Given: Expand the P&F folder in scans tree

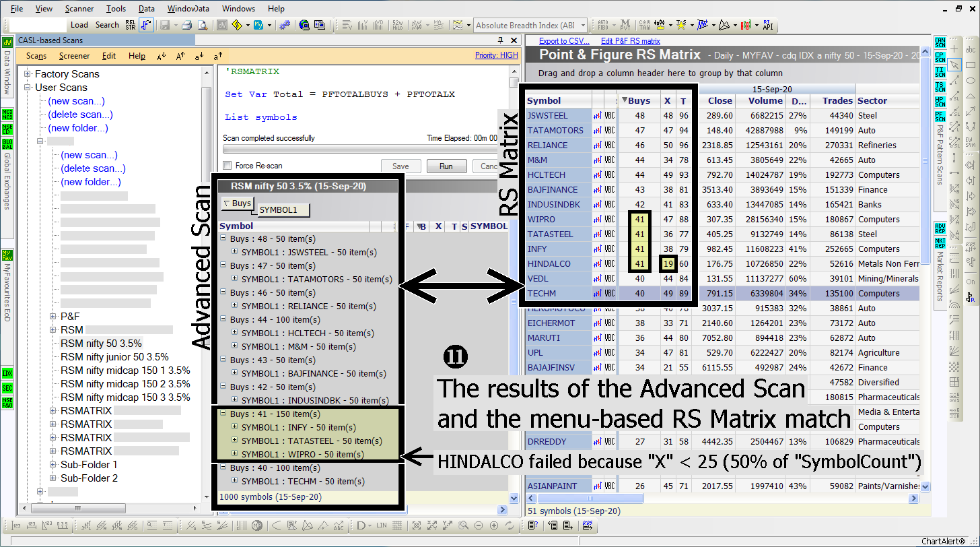Looking at the screenshot, I should pos(54,317).
